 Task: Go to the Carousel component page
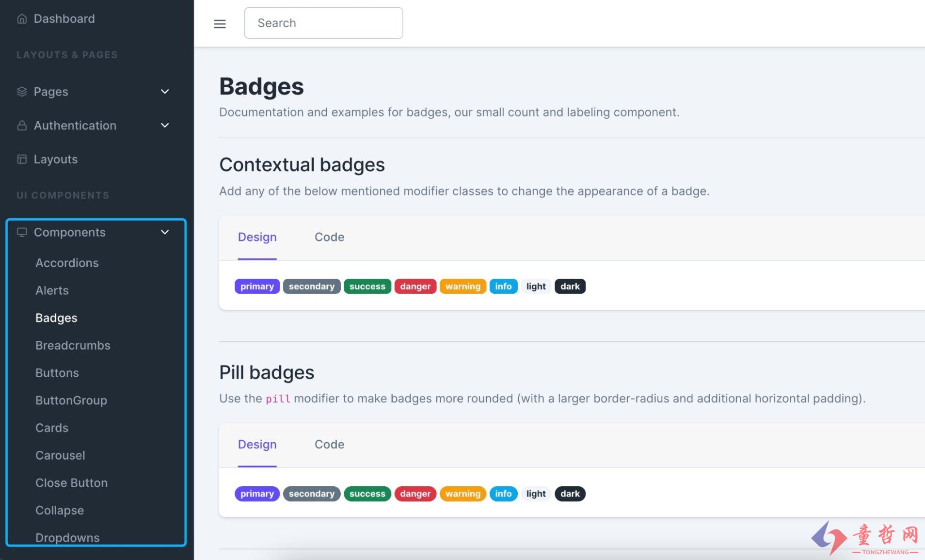pos(60,455)
